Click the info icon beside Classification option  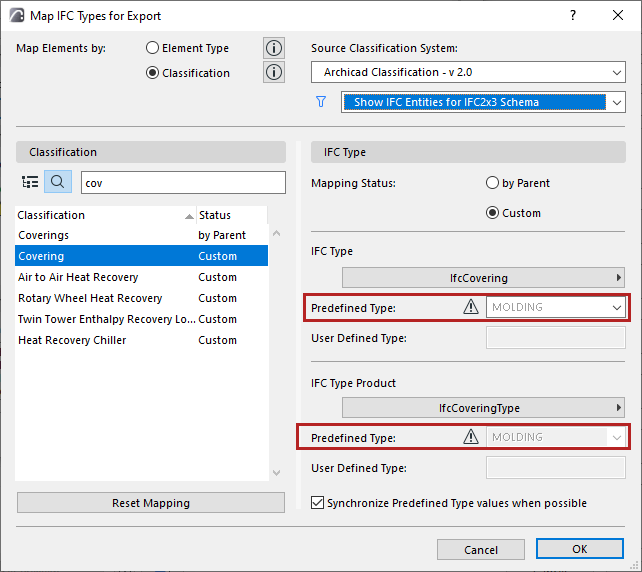point(274,72)
